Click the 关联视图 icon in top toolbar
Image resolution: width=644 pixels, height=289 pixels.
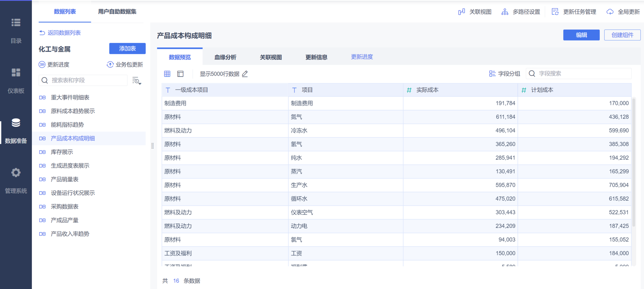[x=462, y=12]
